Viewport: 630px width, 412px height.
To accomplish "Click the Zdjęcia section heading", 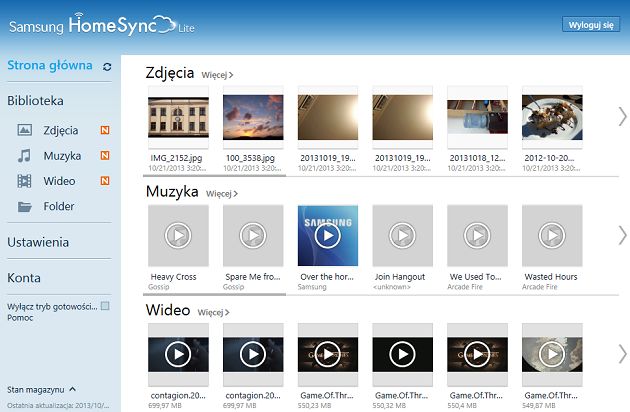I will [170, 73].
